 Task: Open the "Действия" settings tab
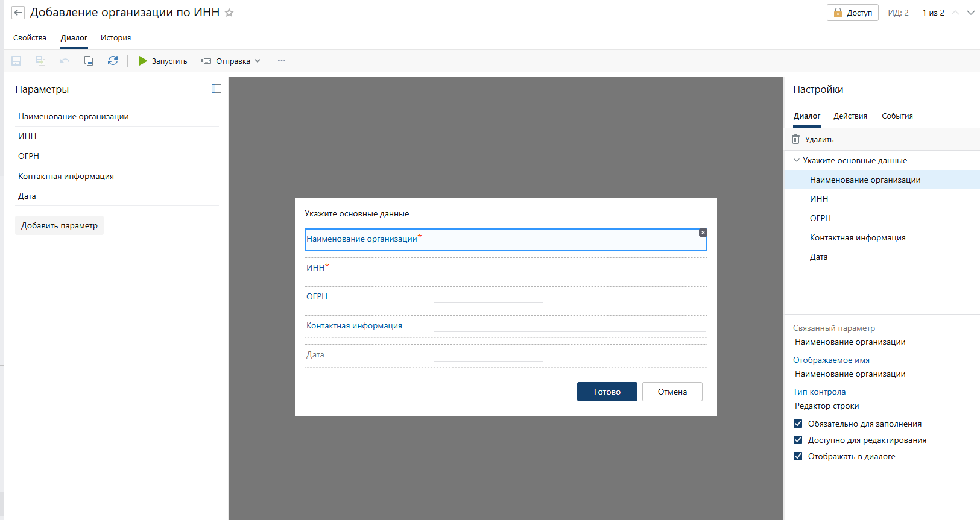(850, 116)
